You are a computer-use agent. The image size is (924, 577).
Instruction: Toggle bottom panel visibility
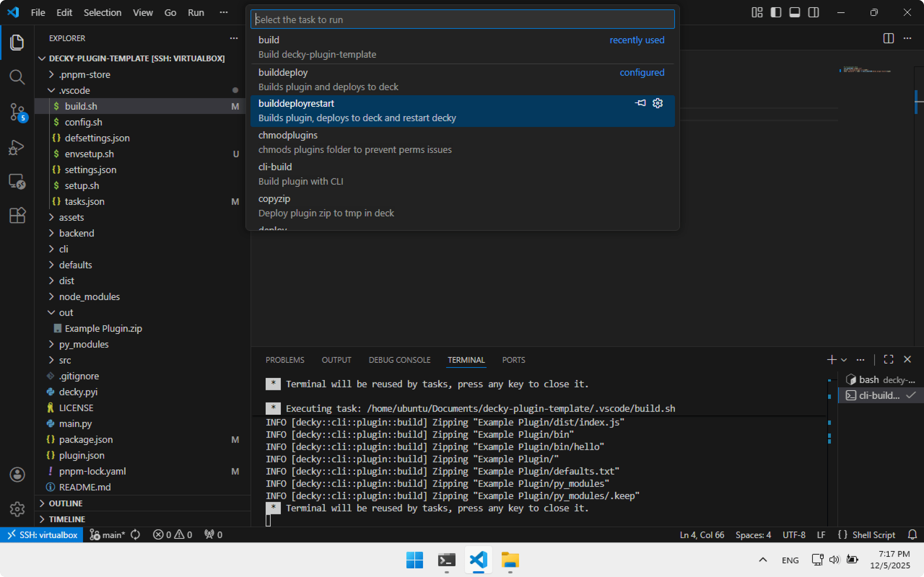coord(794,13)
